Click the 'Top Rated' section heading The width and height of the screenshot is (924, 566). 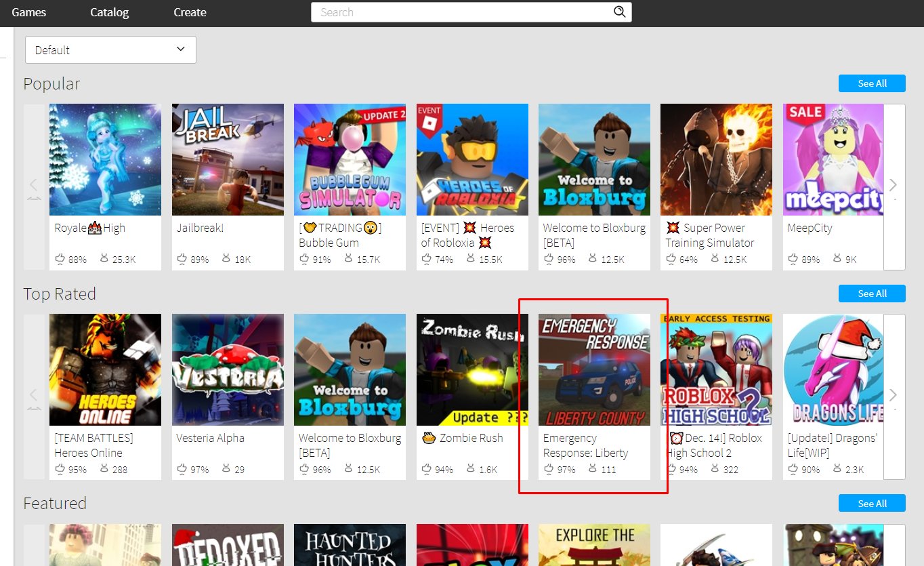[60, 294]
